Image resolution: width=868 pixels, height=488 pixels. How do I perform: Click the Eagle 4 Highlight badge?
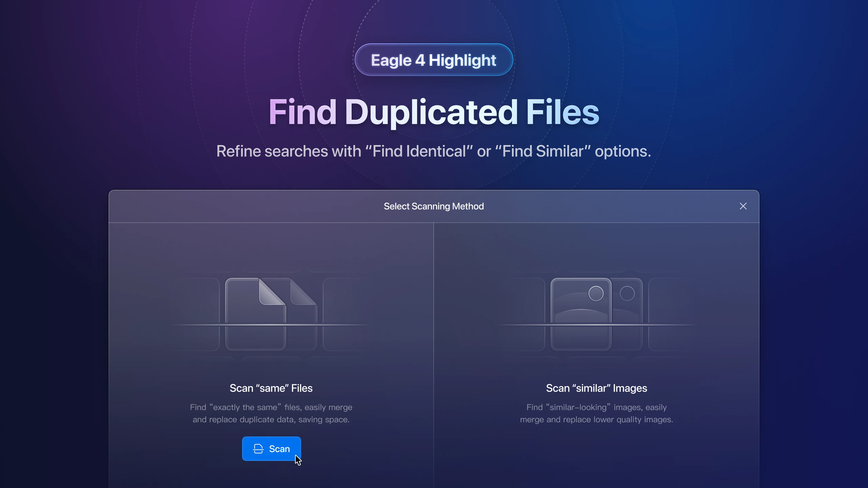pos(434,60)
